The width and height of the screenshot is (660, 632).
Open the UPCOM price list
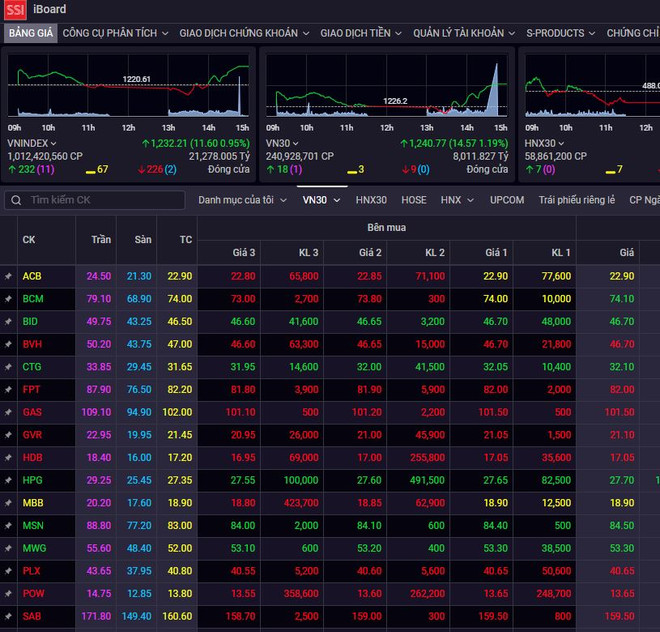pos(507,200)
